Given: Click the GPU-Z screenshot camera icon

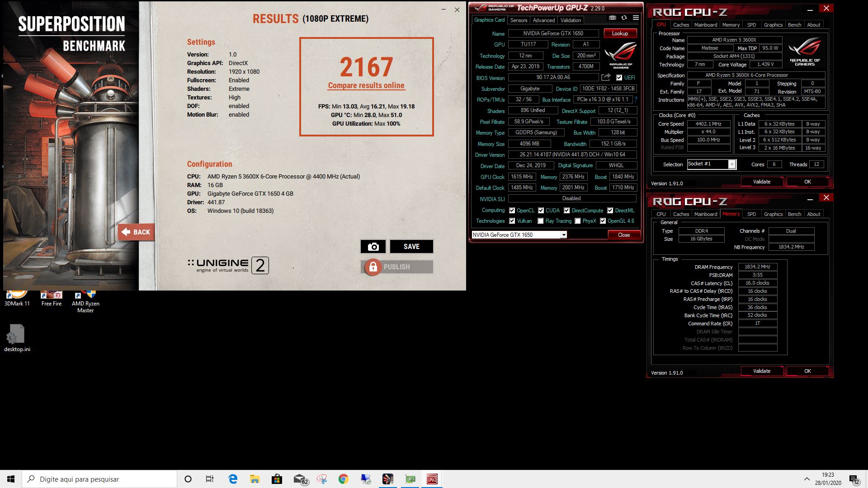Looking at the screenshot, I should (x=612, y=18).
